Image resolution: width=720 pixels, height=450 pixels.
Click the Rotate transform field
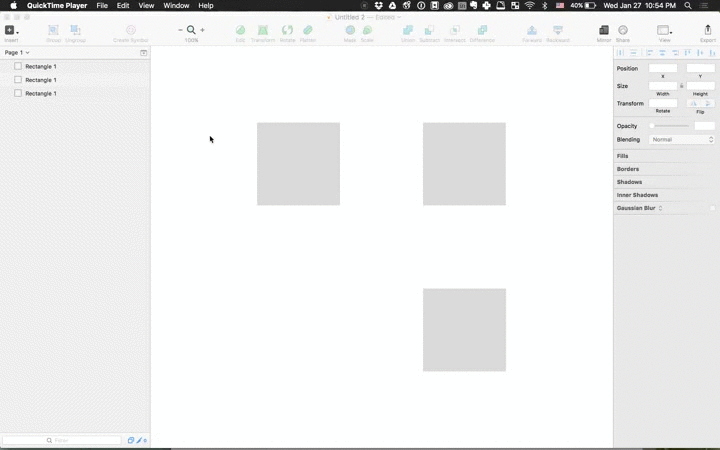[x=663, y=103]
